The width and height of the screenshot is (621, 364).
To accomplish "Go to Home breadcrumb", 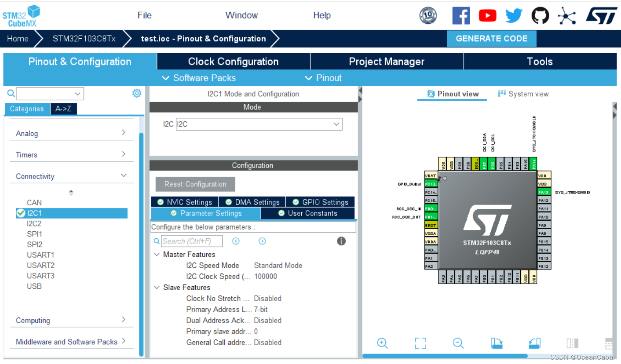I will coord(18,39).
